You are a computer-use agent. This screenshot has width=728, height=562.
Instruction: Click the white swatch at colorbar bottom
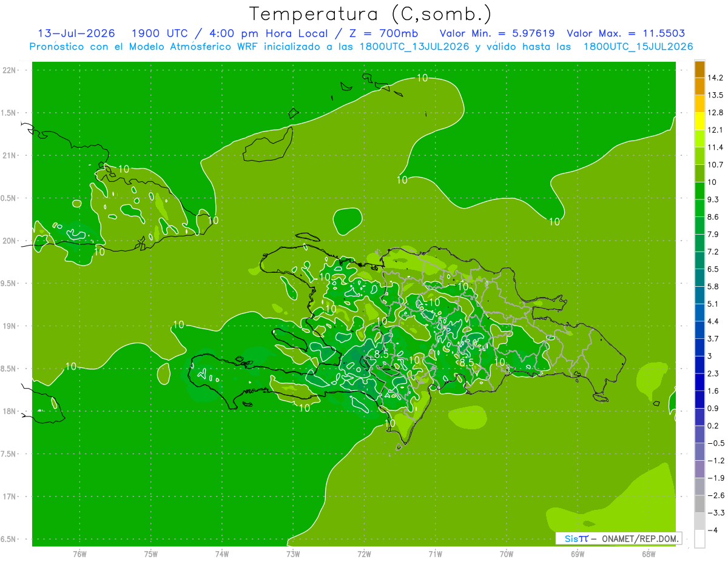tap(699, 539)
